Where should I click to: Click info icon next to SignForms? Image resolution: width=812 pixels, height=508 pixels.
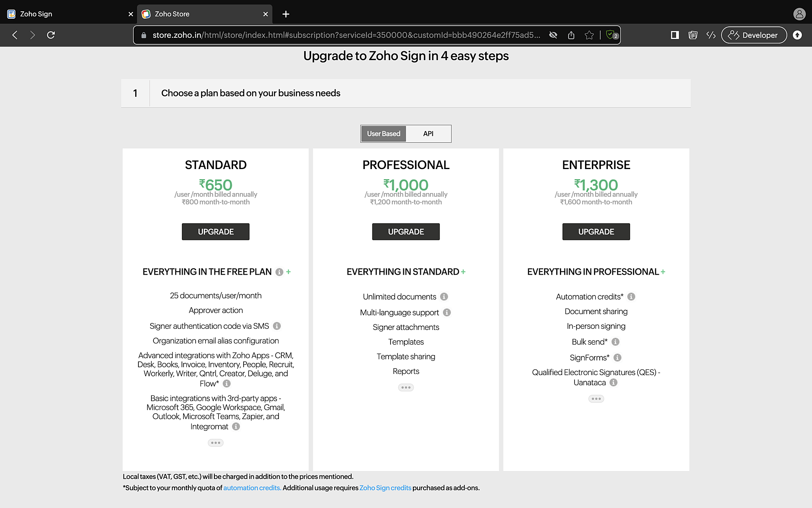click(618, 358)
